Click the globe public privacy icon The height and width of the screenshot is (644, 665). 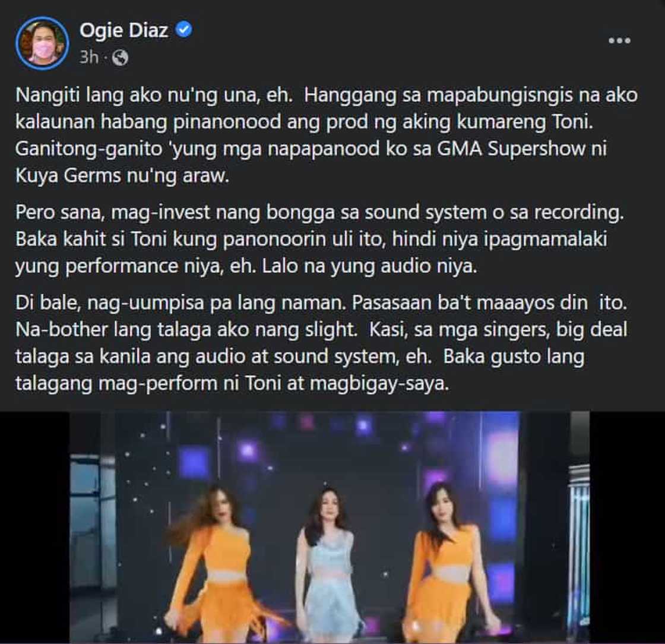(120, 57)
